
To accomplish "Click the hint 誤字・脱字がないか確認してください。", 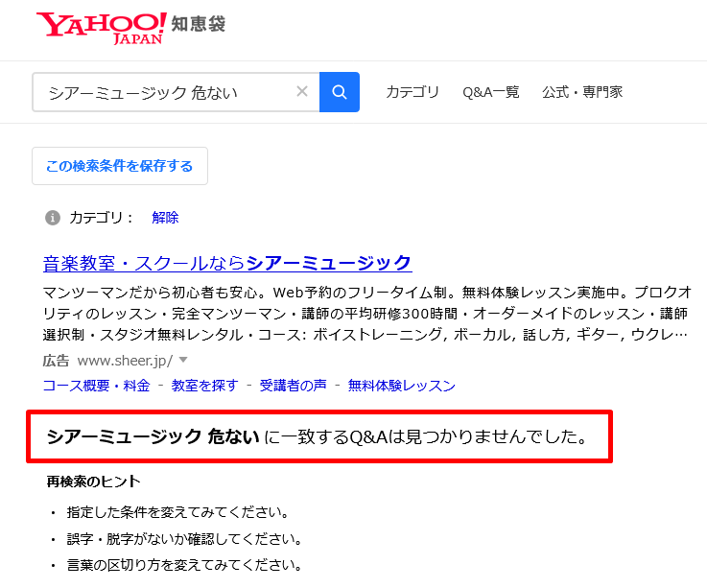I will (x=184, y=538).
